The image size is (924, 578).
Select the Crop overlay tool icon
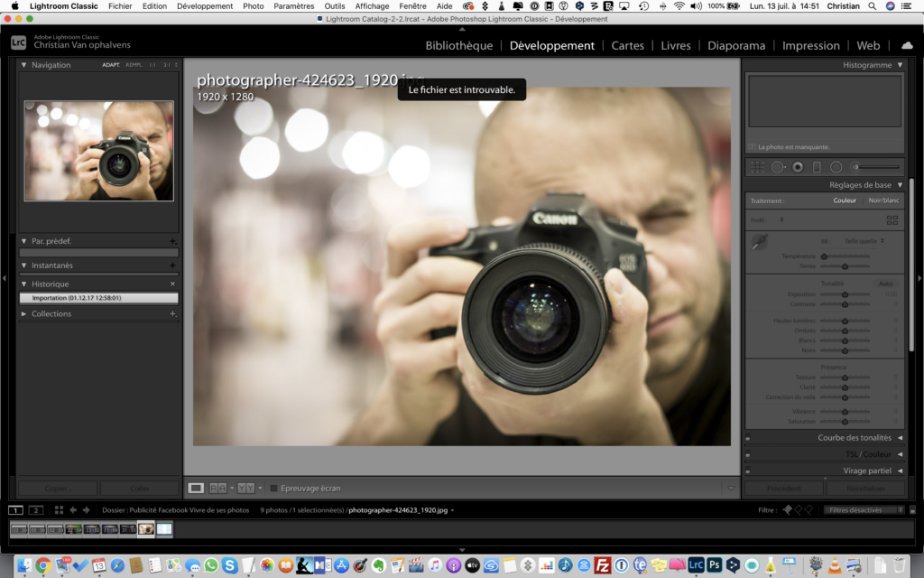click(757, 167)
